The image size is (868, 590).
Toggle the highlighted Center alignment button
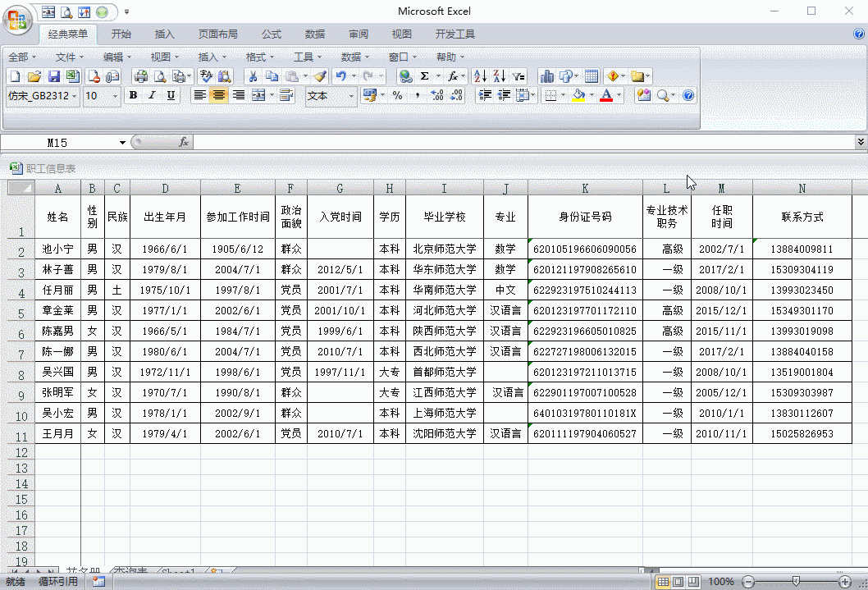tap(219, 96)
